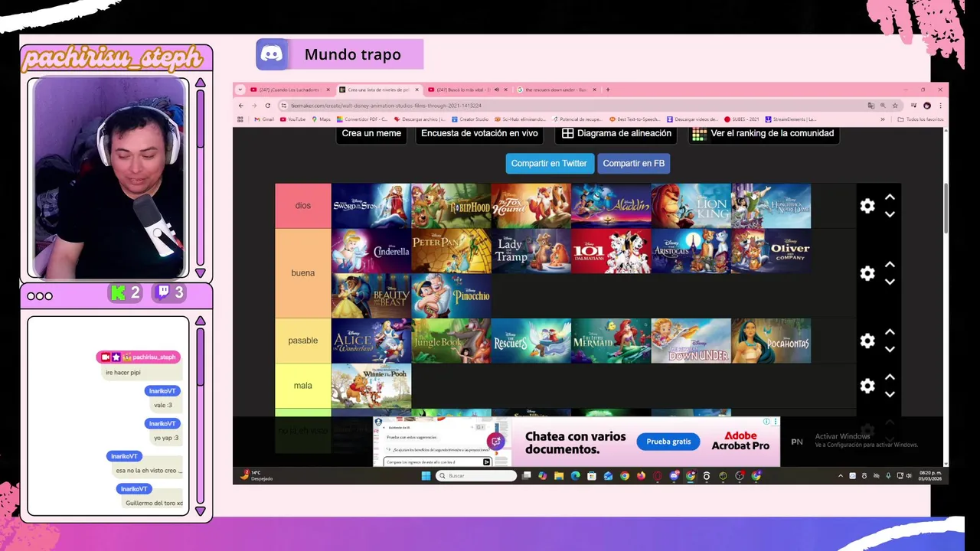Select the buena tier label
Image resolution: width=980 pixels, height=551 pixels.
[303, 273]
